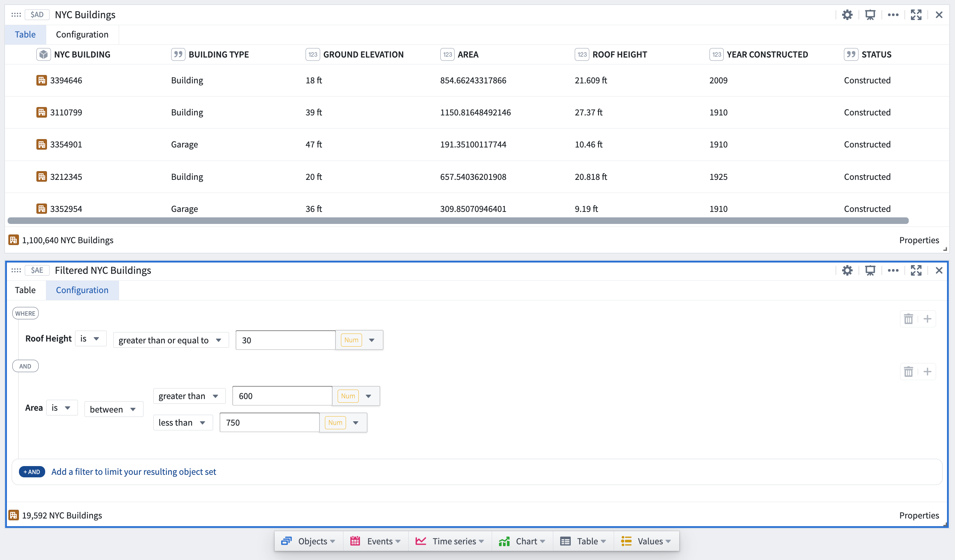Open Num type dropdown next to value 30
The height and width of the screenshot is (560, 955).
coord(359,340)
